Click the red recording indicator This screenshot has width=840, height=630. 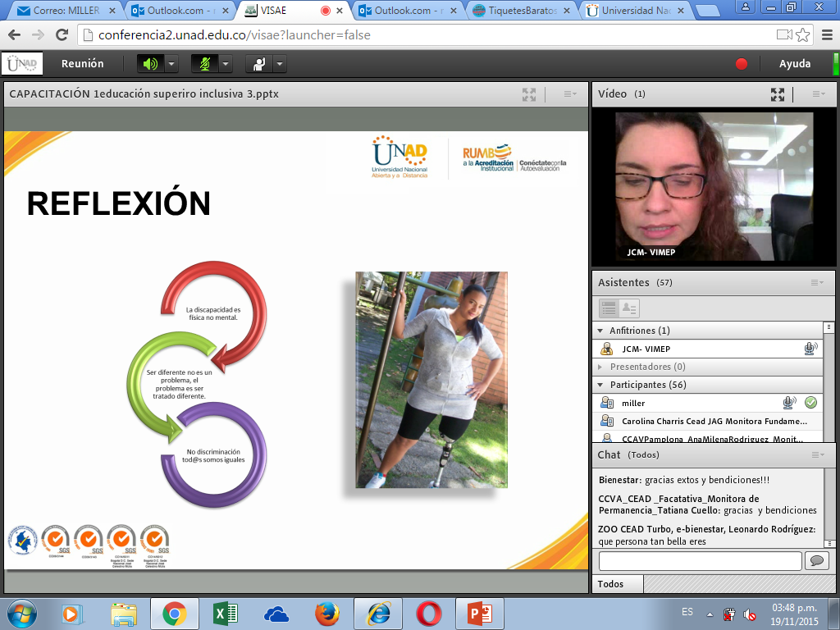click(742, 64)
